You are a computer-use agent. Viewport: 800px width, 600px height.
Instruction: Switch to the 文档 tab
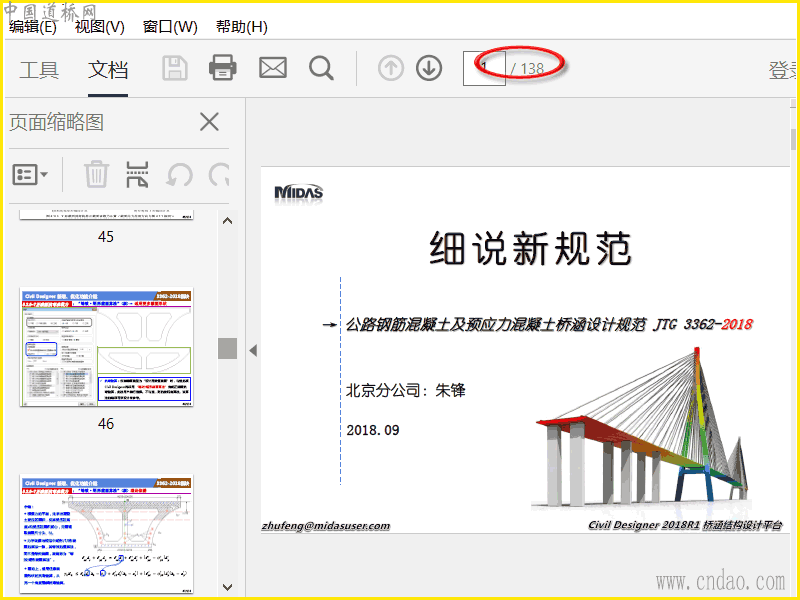click(108, 69)
